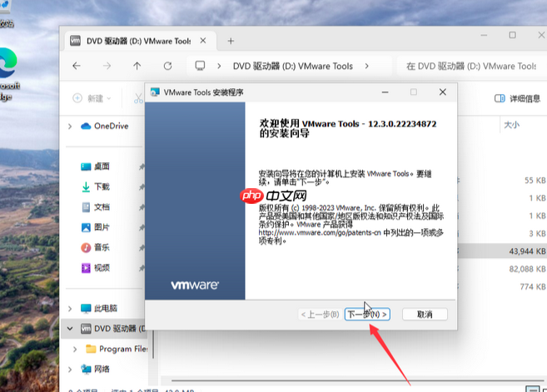Select DVD 驱动器 (D:) VMware Tools breadcrumb

click(x=293, y=66)
